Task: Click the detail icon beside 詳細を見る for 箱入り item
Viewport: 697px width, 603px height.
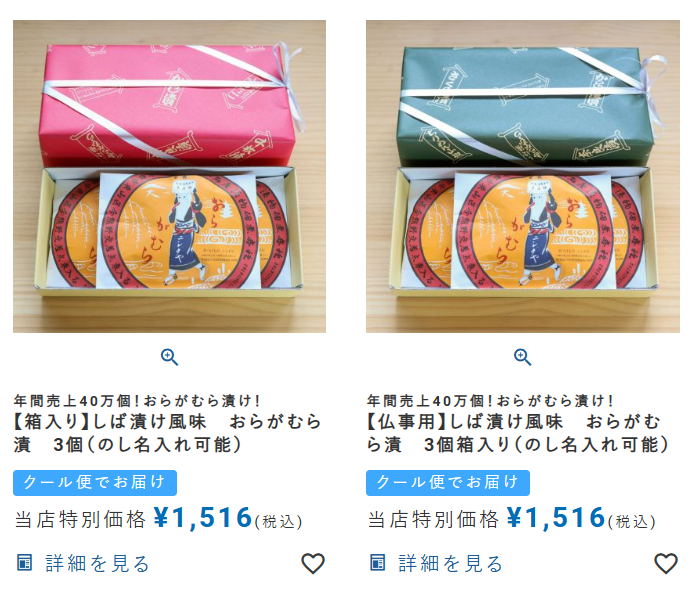Action: point(24,562)
